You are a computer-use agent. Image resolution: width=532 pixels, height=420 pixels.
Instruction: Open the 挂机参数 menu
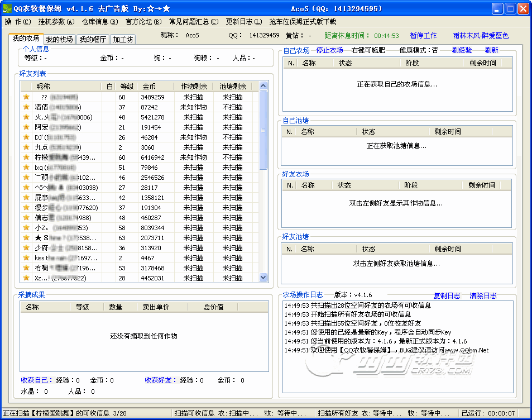click(56, 22)
